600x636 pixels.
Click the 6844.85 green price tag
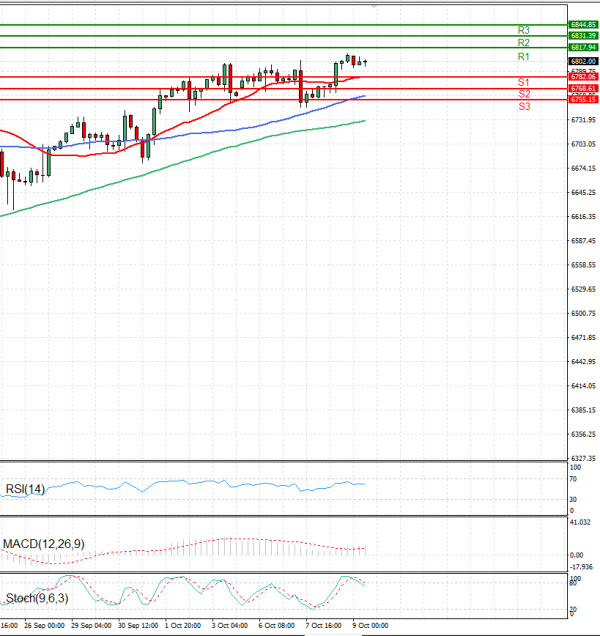point(583,24)
